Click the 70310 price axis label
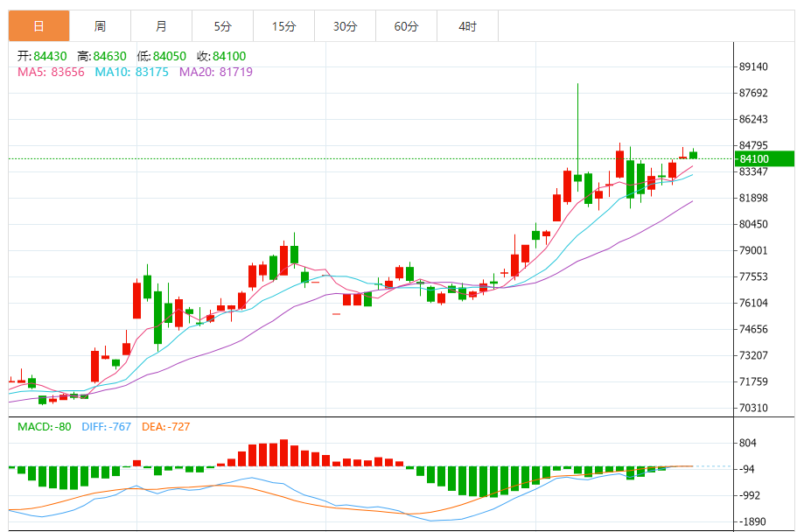 click(753, 408)
